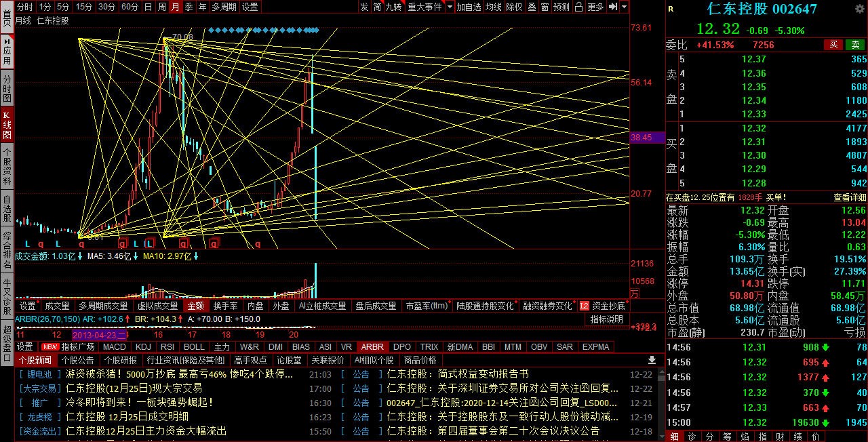The image size is (868, 442).
Task: Click the 发 toolbar button
Action: click(x=364, y=7)
